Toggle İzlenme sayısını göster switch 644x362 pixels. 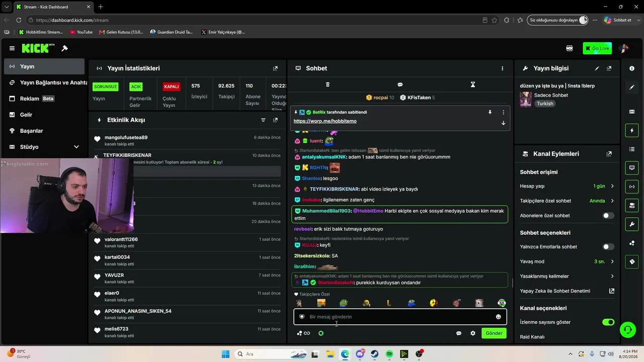[608, 322]
